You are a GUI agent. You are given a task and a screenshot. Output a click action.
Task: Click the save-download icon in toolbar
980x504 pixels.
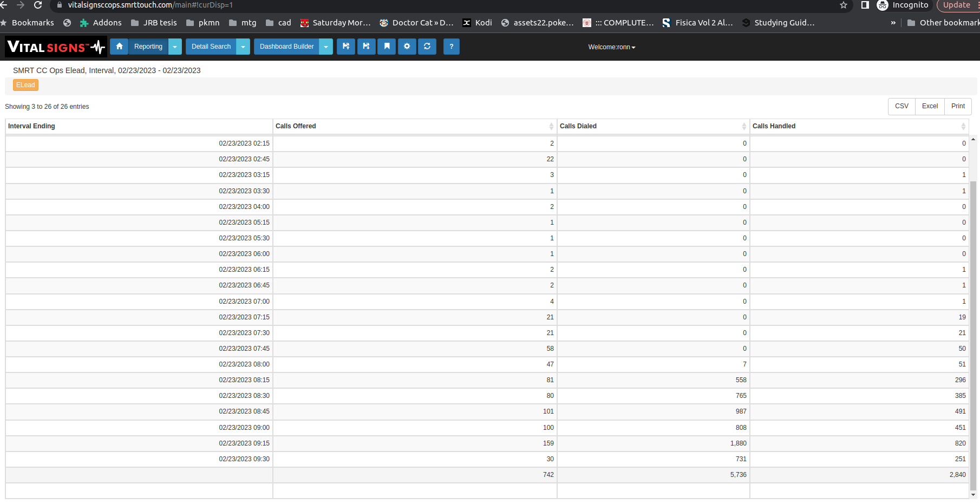point(366,47)
